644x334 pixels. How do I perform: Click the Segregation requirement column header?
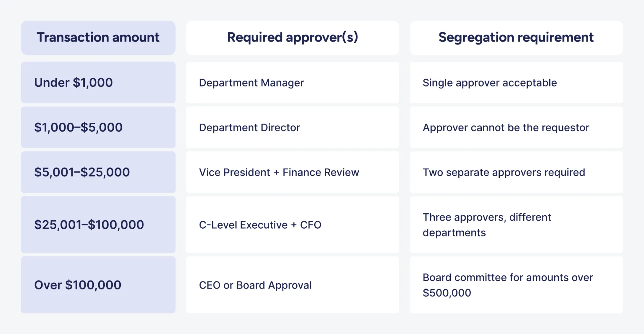coord(516,37)
